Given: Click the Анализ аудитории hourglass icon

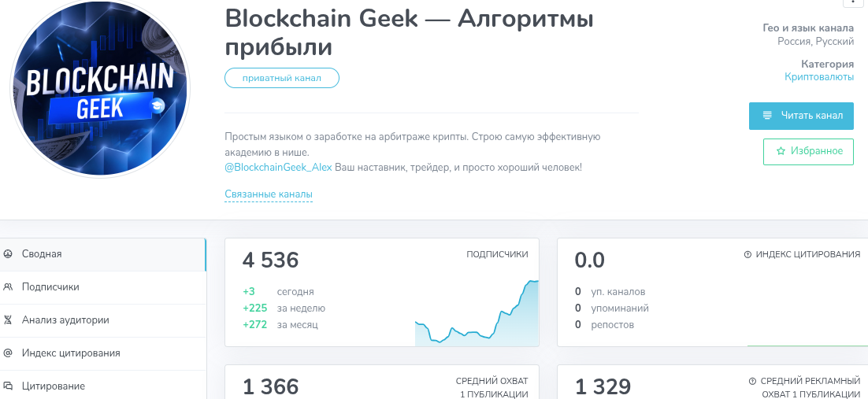Looking at the screenshot, I should coord(8,320).
